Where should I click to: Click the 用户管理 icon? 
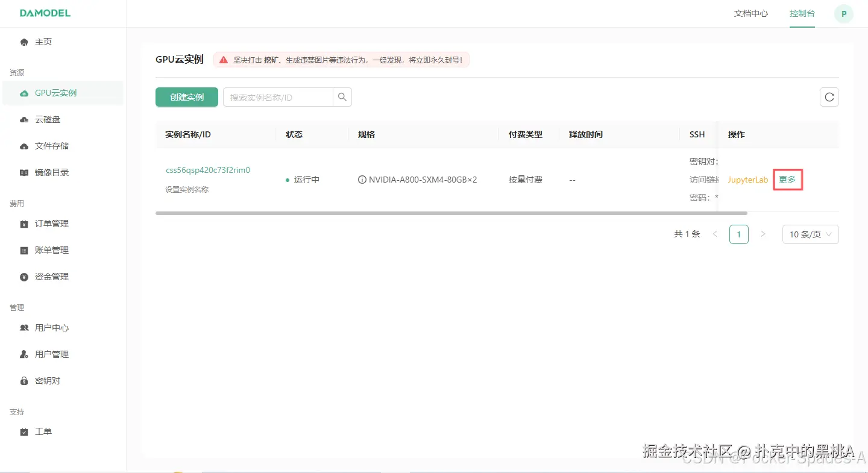pos(24,355)
